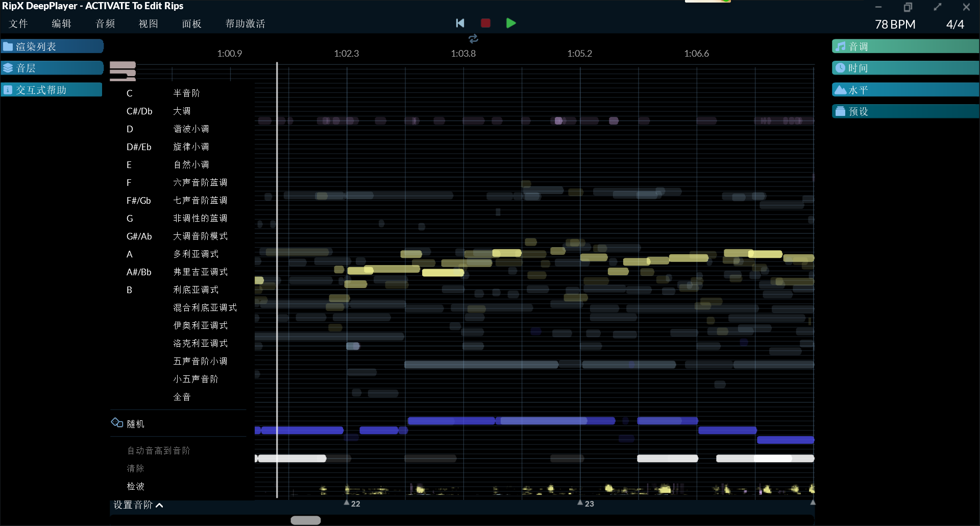Start playback with green play button
This screenshot has width=980, height=526.
coord(510,23)
